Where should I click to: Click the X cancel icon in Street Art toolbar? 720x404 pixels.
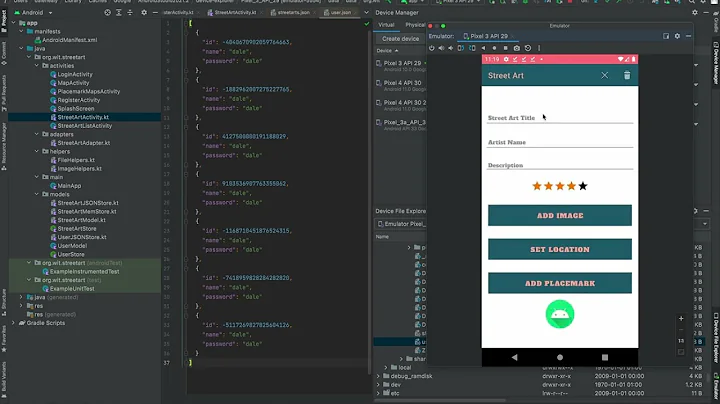[605, 75]
